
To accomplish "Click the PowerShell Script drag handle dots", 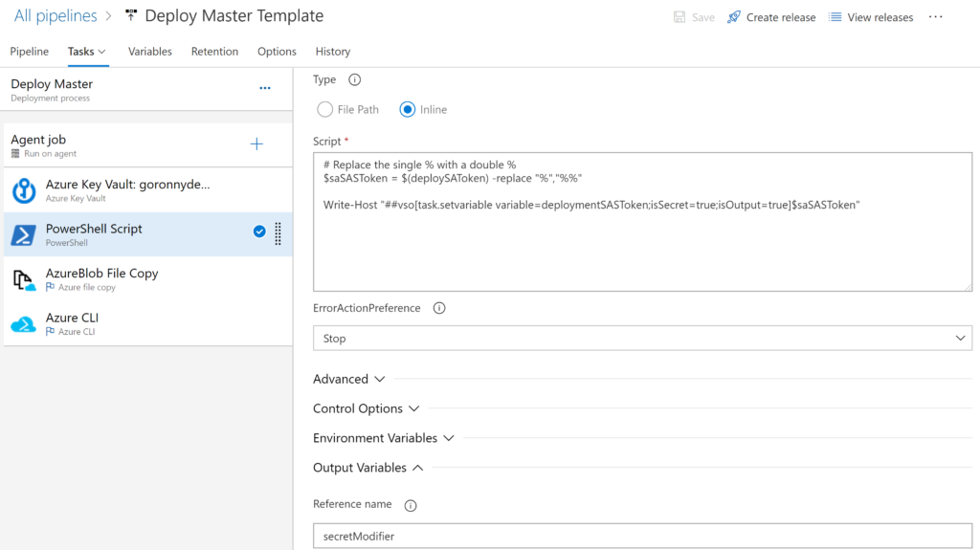I will 278,233.
